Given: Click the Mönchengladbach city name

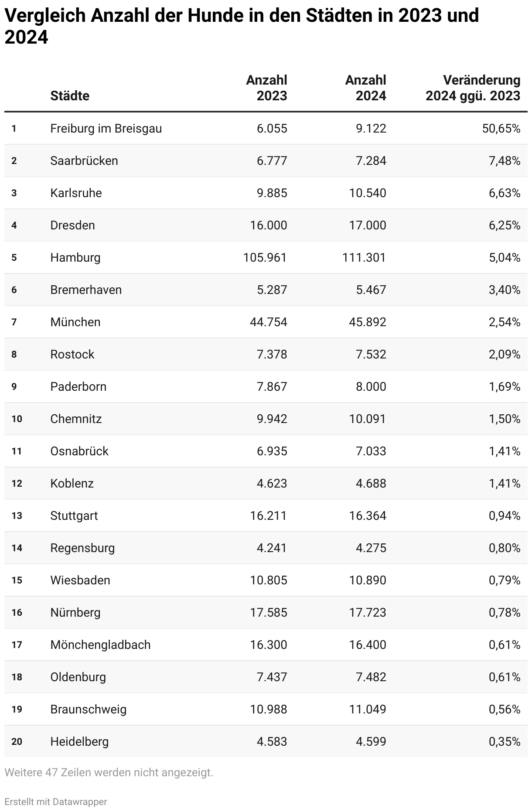Looking at the screenshot, I should [100, 645].
